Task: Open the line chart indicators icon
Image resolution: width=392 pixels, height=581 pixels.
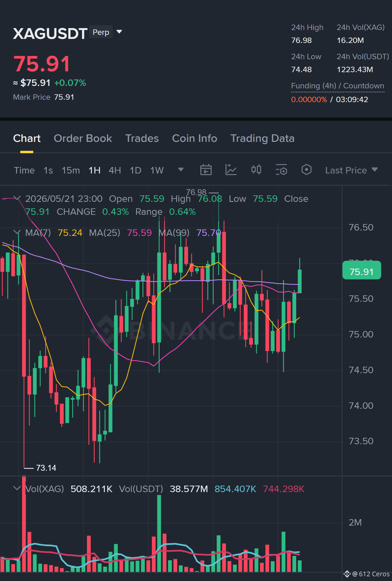Action: click(x=231, y=170)
